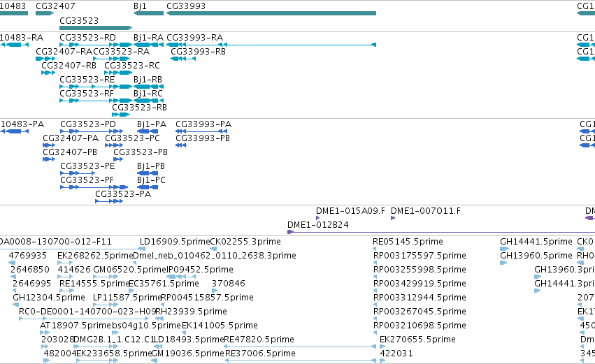This screenshot has height=364, width=595.
Task: Click the RC0-DE0001-140700-023-H09 EST label
Action: point(87,312)
